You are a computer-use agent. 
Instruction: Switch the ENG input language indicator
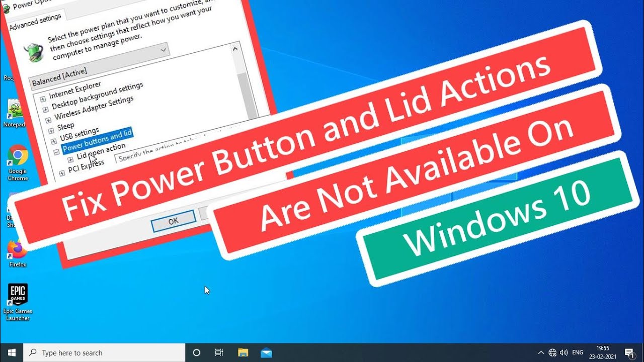(578, 352)
